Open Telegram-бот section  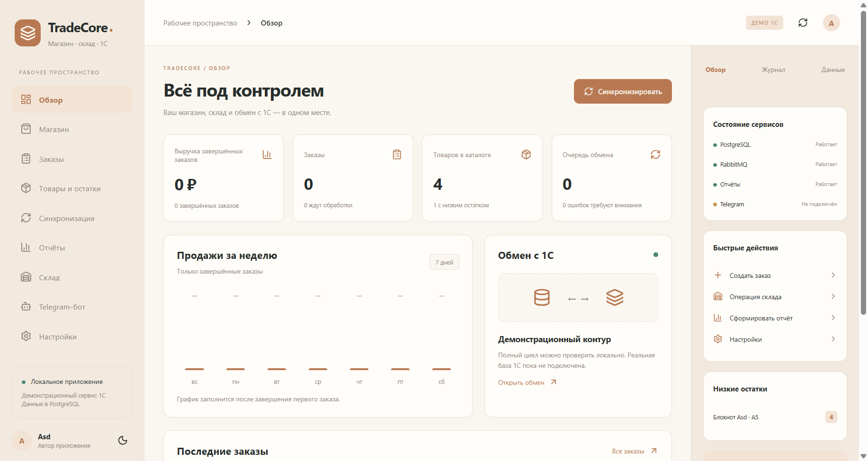point(72,307)
